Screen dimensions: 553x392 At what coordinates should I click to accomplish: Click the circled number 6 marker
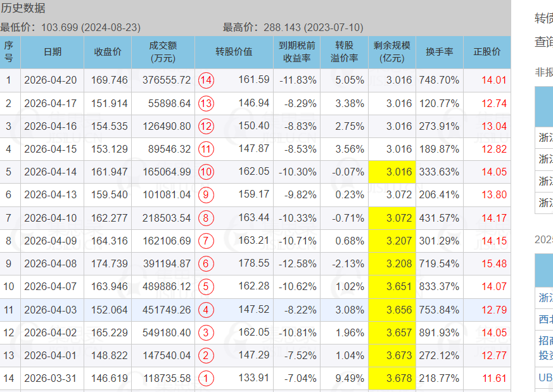tap(206, 264)
